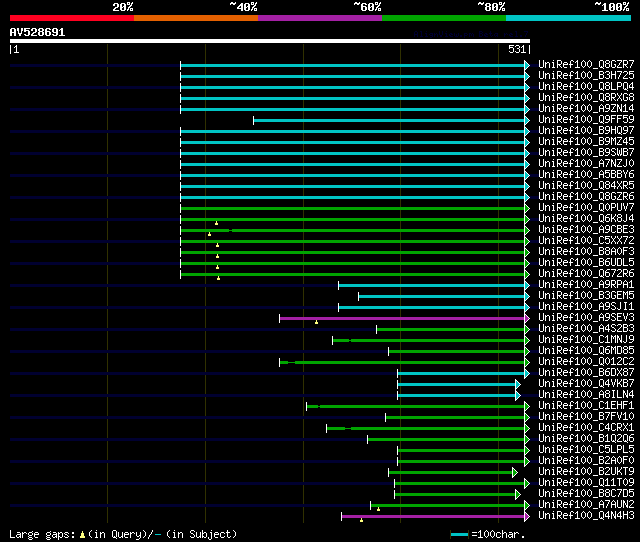Select the UniRef100_Q6K8J4 label
Screen dimensions: 640x542
586,219
